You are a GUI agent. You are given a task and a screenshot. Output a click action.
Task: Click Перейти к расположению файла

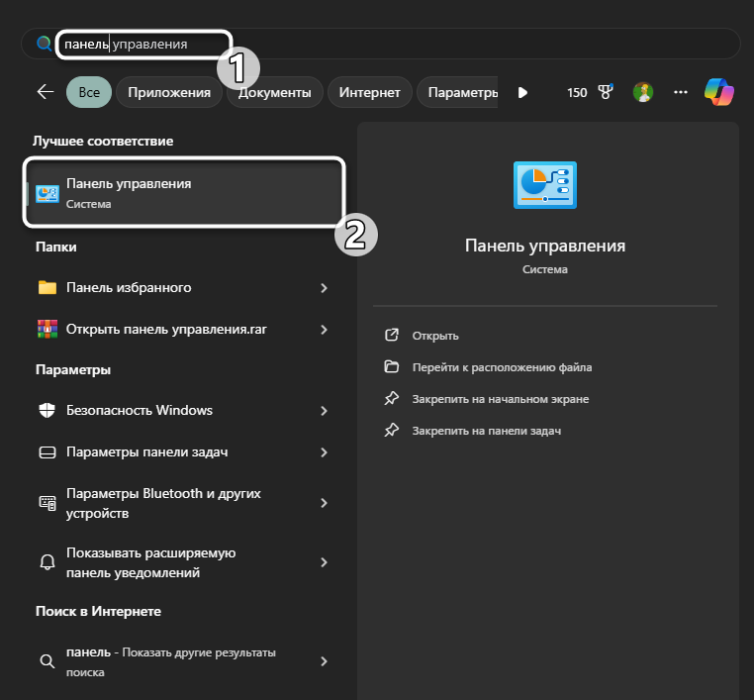pos(502,367)
